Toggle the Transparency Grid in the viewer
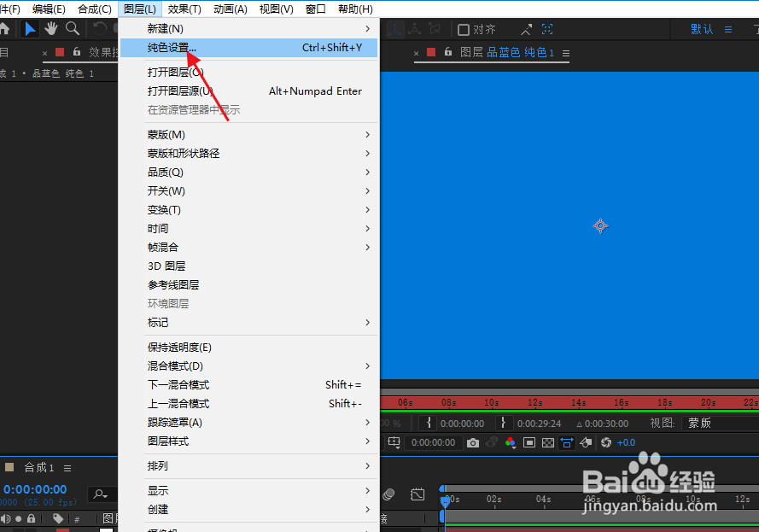The image size is (759, 532). tap(549, 441)
